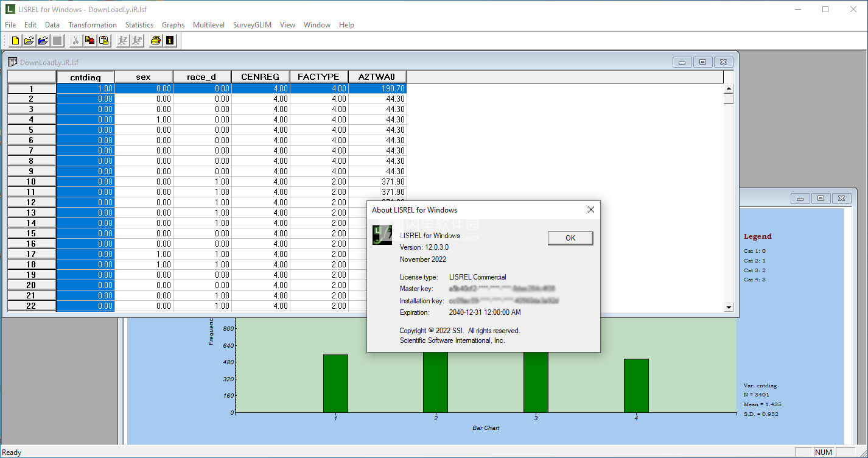Click the Print toolbar icon

coord(155,40)
